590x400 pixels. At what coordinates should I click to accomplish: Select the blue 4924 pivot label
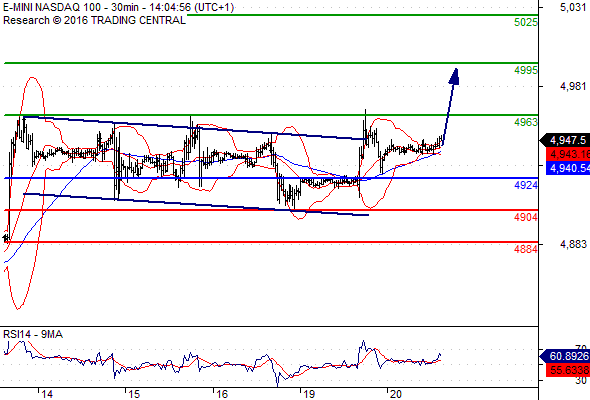point(526,185)
